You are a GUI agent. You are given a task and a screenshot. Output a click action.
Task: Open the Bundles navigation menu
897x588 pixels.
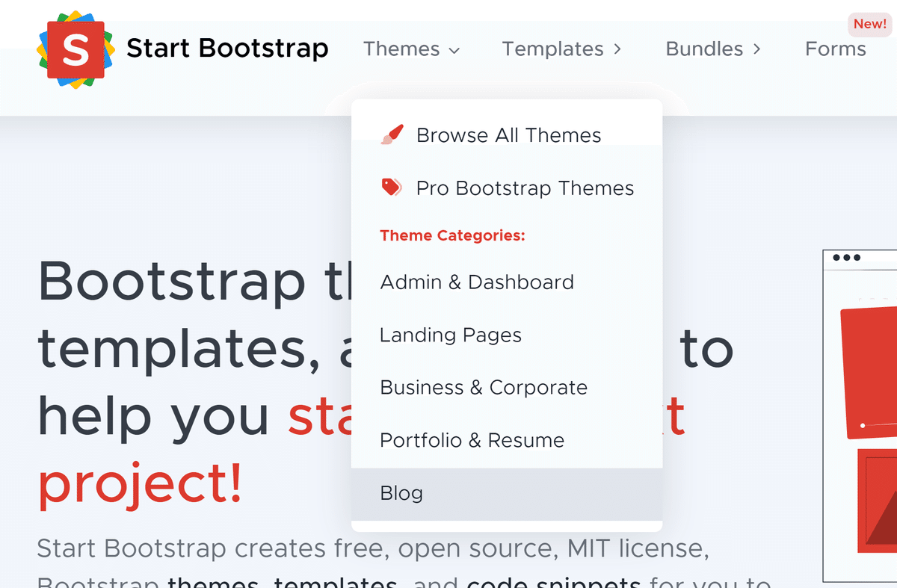(x=713, y=49)
